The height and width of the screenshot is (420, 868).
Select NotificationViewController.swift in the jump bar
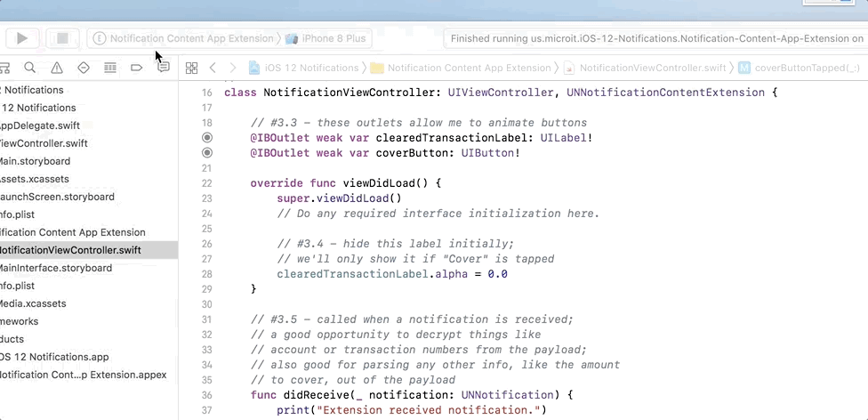pos(645,68)
